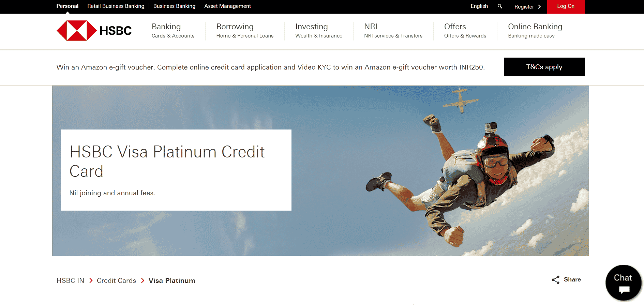Click the Share label

[x=572, y=279]
